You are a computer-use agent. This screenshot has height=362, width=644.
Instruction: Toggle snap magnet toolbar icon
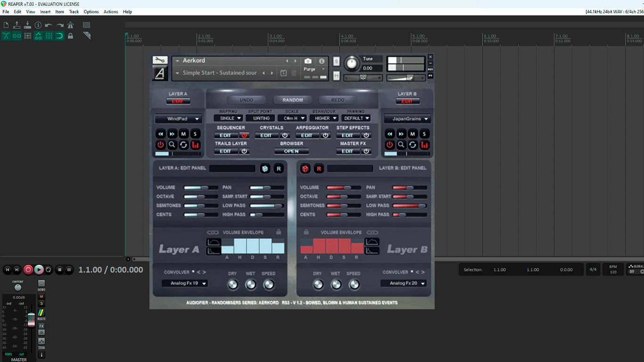point(60,36)
